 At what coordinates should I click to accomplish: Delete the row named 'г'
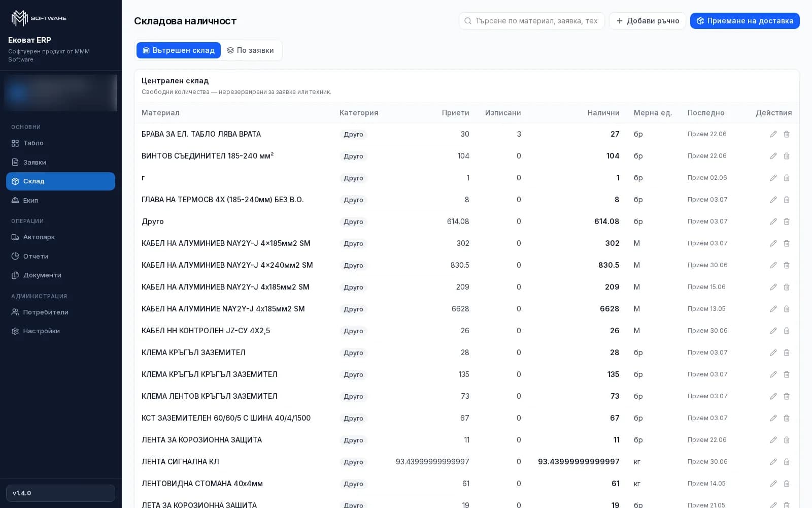[x=787, y=178]
